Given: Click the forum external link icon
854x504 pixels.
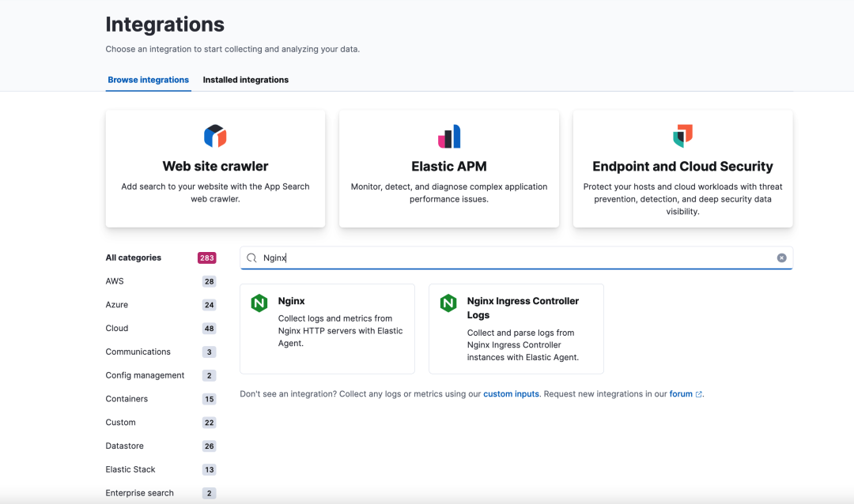Looking at the screenshot, I should click(x=699, y=394).
